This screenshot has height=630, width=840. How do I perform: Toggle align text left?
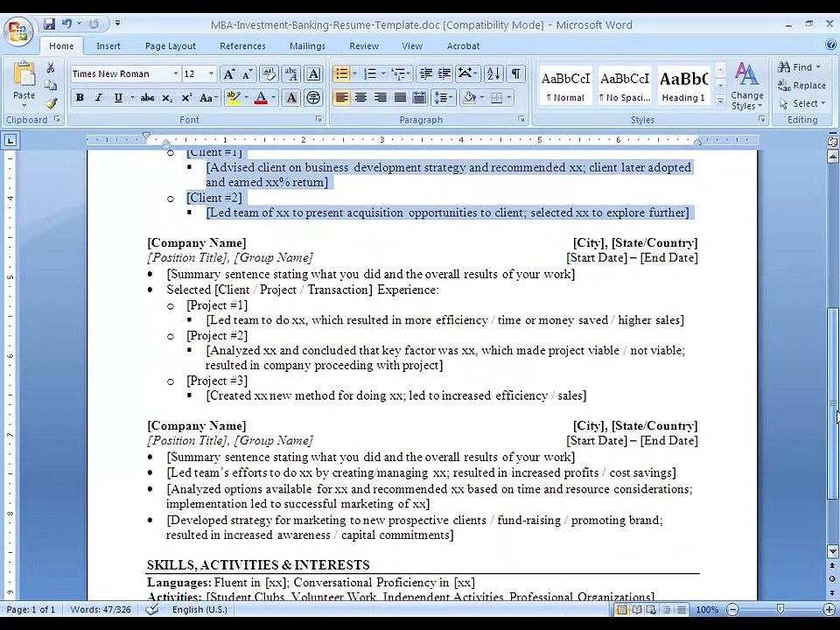click(x=342, y=97)
